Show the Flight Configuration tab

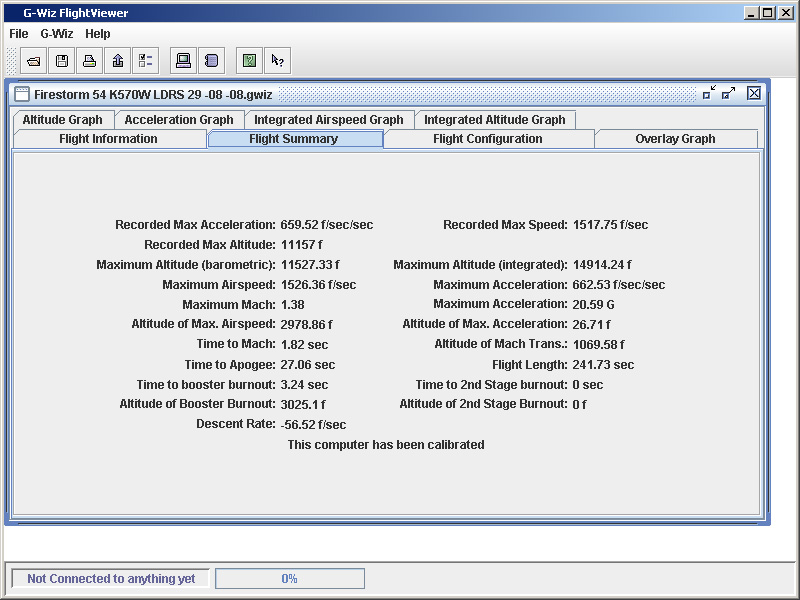click(488, 139)
